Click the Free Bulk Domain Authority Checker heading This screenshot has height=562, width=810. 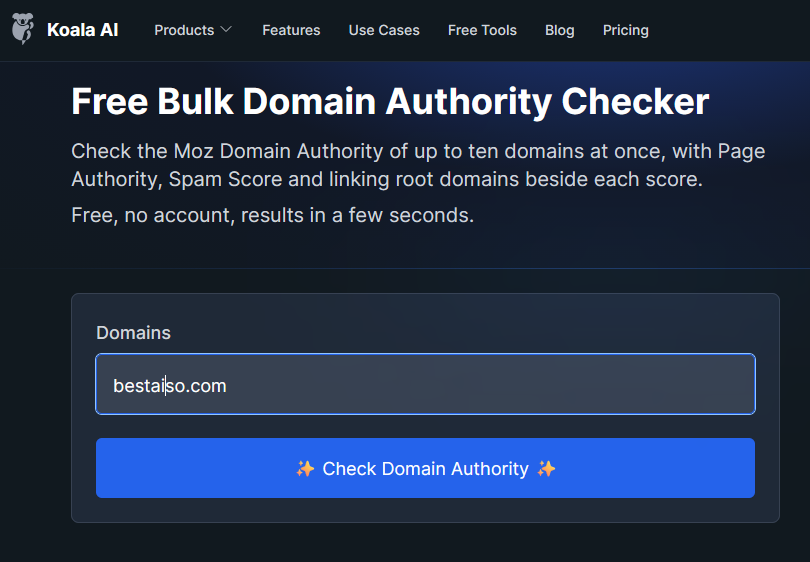[x=390, y=101]
